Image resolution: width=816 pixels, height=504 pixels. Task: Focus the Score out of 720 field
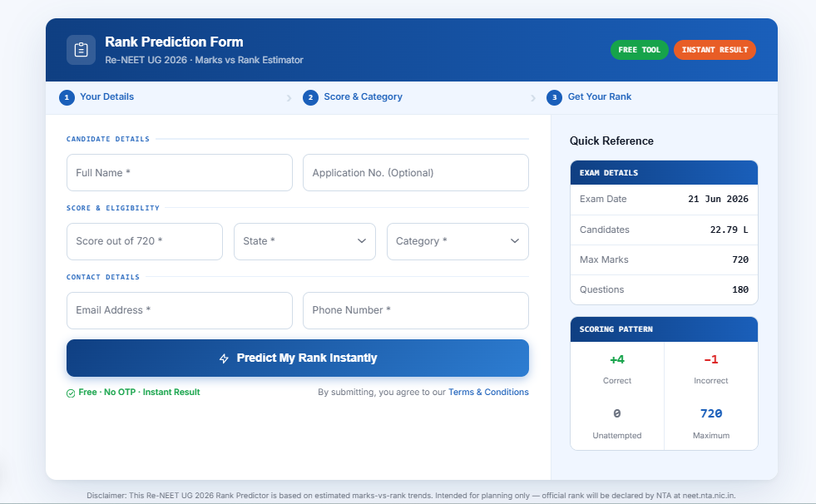[145, 241]
